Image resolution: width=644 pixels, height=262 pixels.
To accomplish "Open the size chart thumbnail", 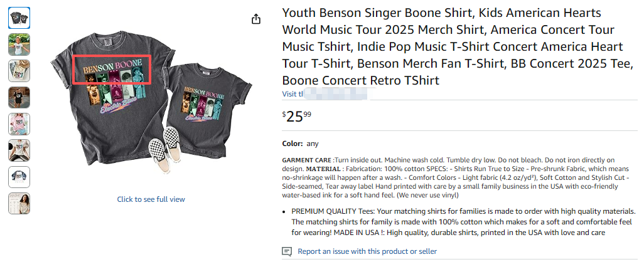I will click(19, 202).
